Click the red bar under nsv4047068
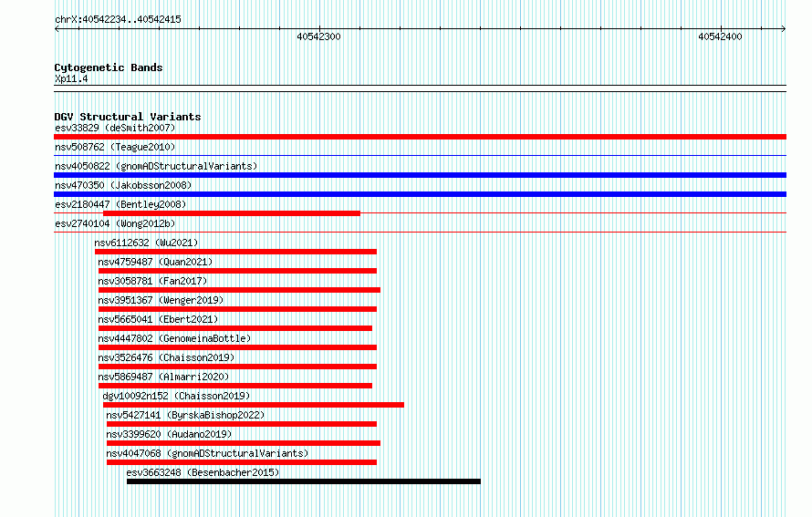The height and width of the screenshot is (517, 812). (x=242, y=462)
